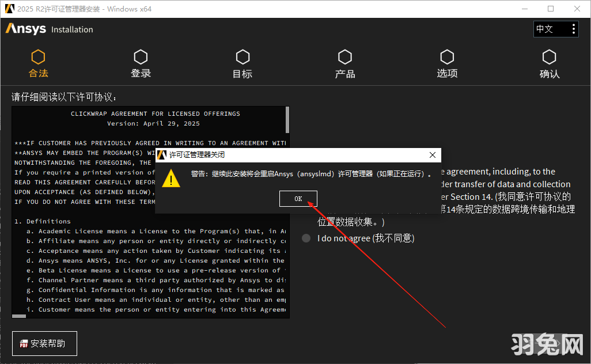Viewport: 591px width, 364px height.
Task: Click the yellow warning triangle in the dialog
Action: point(171,178)
